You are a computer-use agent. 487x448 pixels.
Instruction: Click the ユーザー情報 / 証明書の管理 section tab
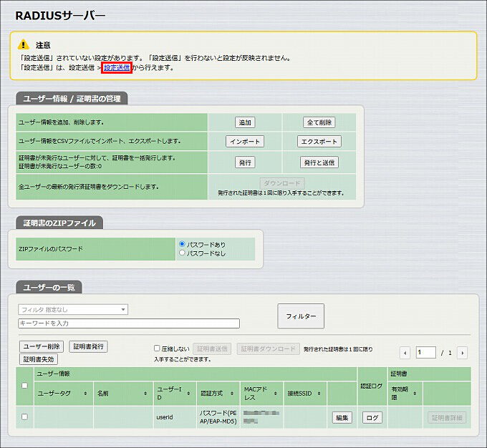(x=72, y=99)
